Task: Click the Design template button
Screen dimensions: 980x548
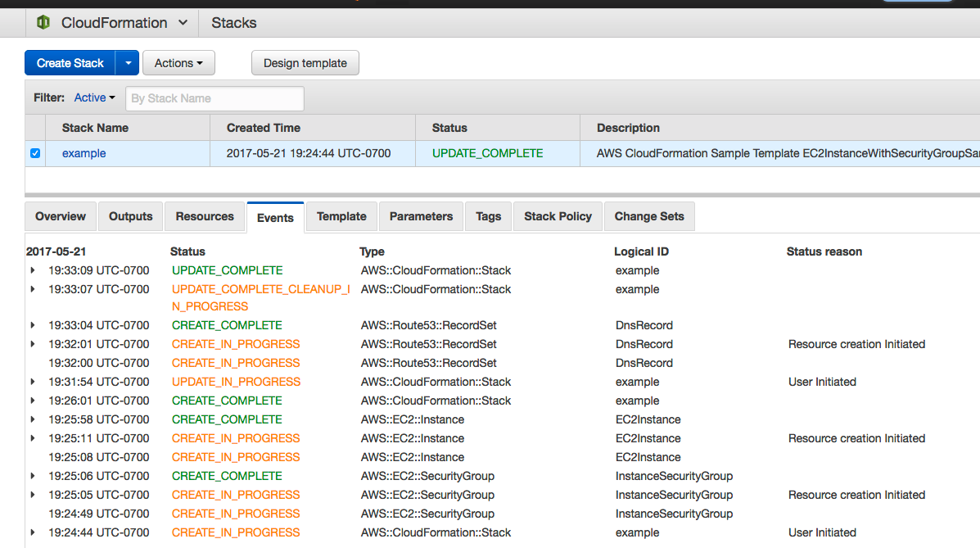Action: 305,63
